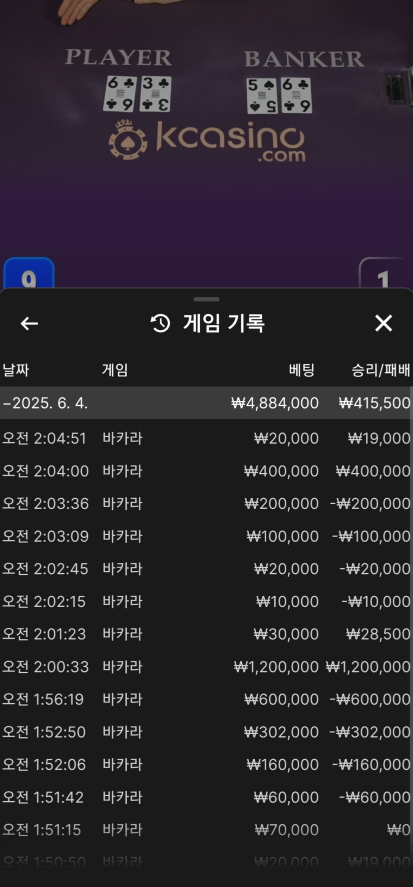Open the 오전 1:56:19 ₩600,000 loss entry
Viewport: 413px width, 887px height.
point(206,700)
